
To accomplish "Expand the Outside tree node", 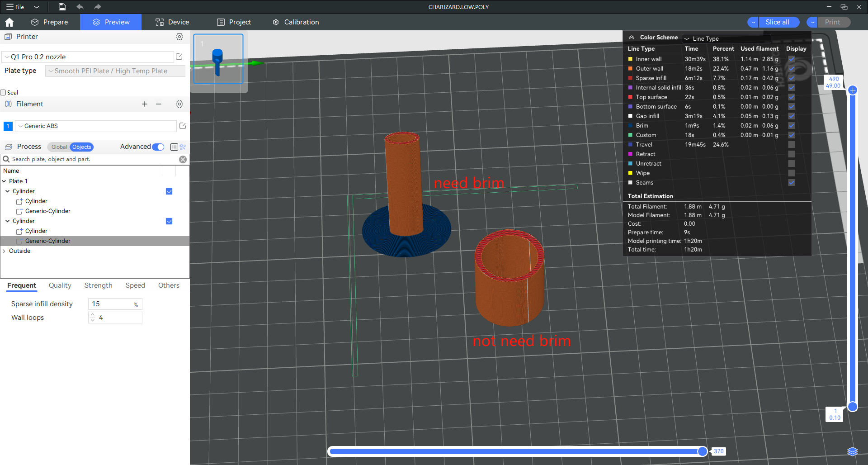I will (x=4, y=251).
